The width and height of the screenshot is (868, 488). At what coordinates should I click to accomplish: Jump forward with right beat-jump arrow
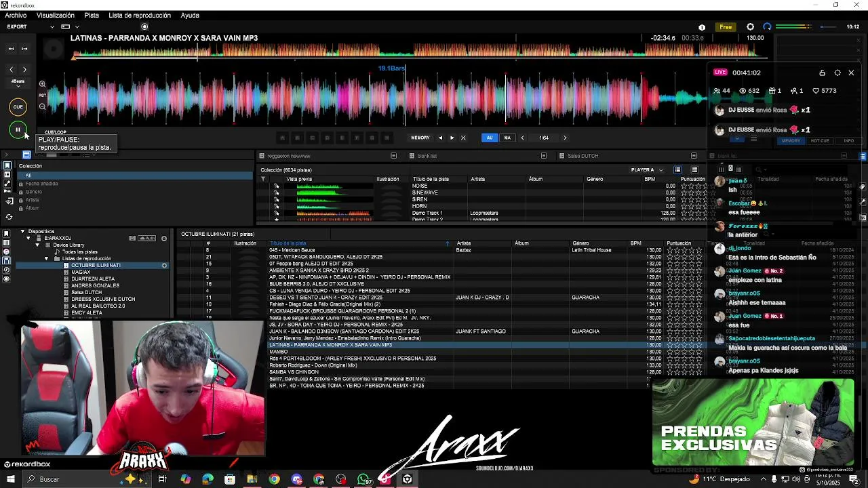pos(24,69)
